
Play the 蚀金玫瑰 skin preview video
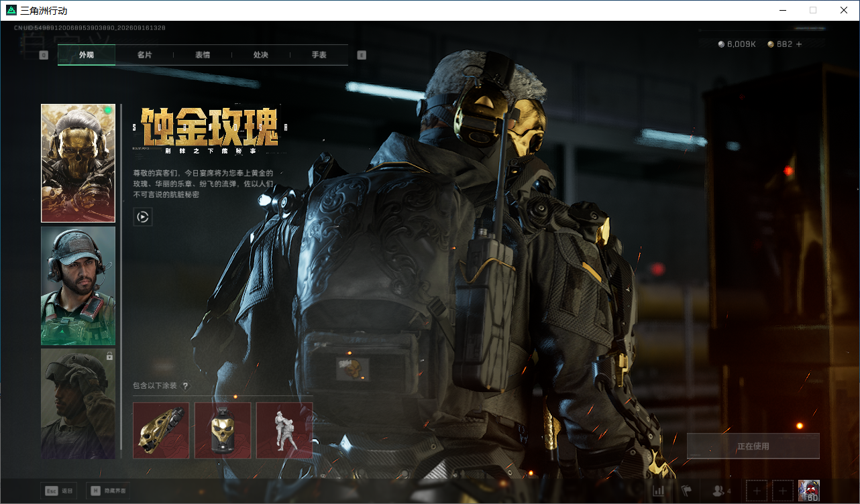tap(143, 216)
